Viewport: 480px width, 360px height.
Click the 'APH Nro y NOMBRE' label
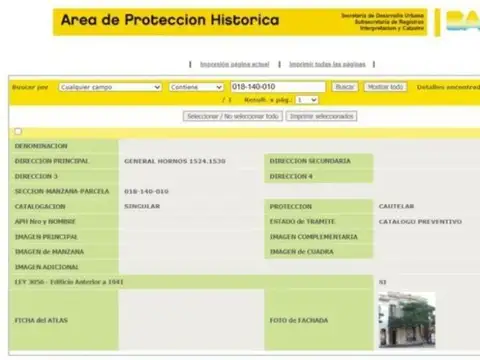[45, 221]
